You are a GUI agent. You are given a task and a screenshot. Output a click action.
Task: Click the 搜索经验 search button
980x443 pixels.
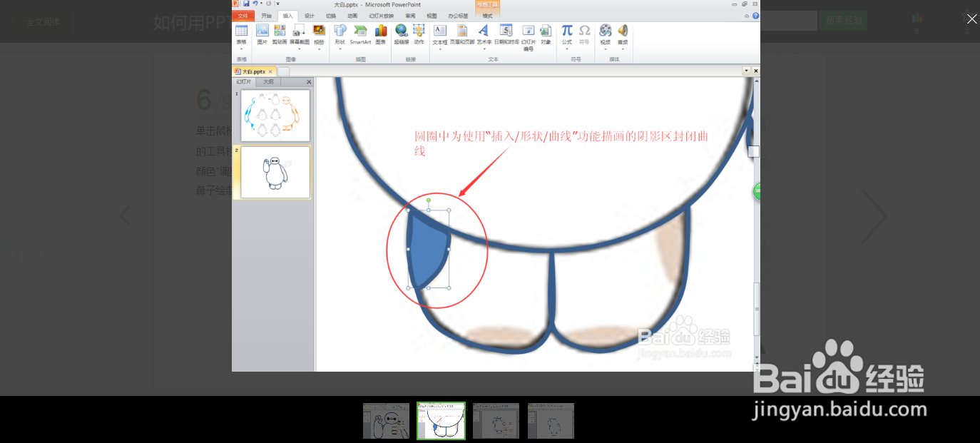pos(844,21)
